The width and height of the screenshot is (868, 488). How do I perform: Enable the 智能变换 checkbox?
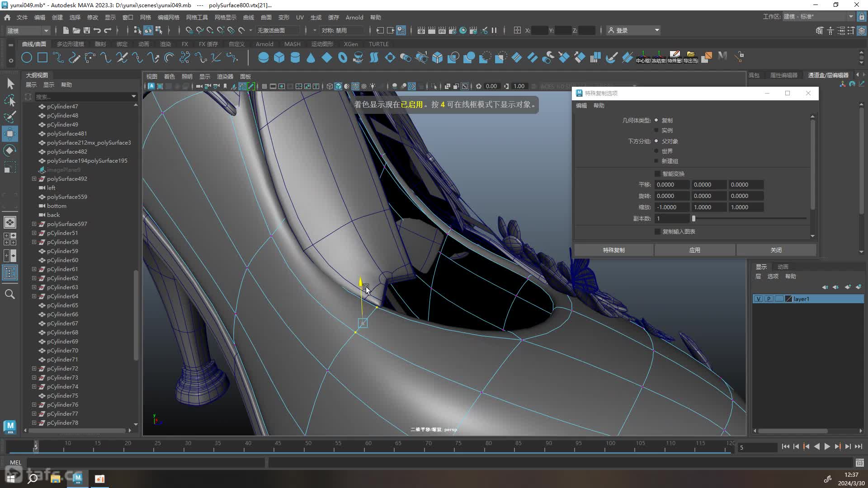point(657,174)
